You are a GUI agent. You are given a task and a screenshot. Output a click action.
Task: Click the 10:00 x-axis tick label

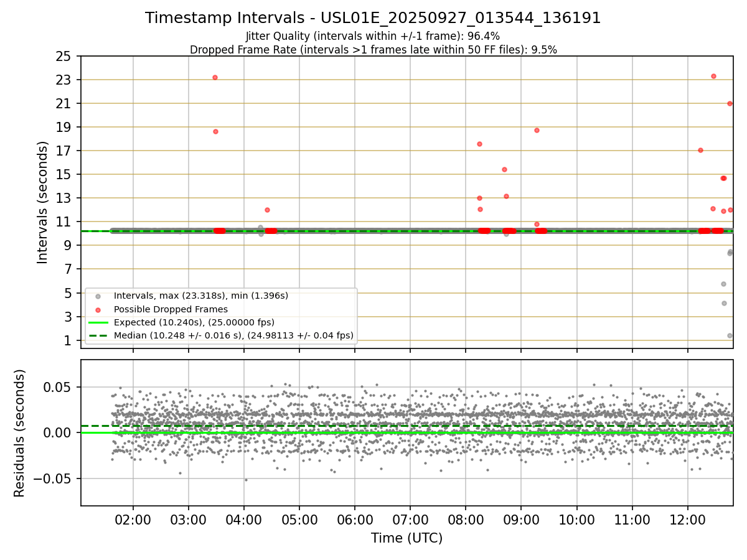pyautogui.click(x=576, y=520)
